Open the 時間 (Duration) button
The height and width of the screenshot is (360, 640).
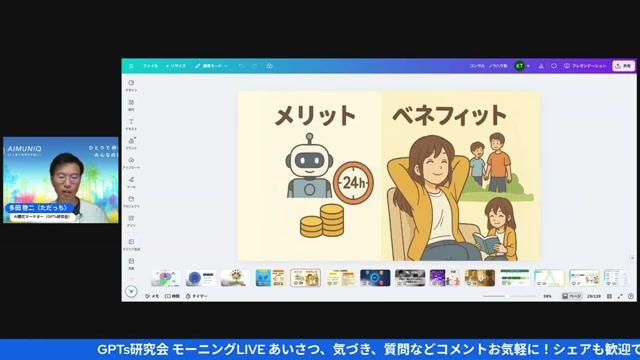[x=172, y=296]
